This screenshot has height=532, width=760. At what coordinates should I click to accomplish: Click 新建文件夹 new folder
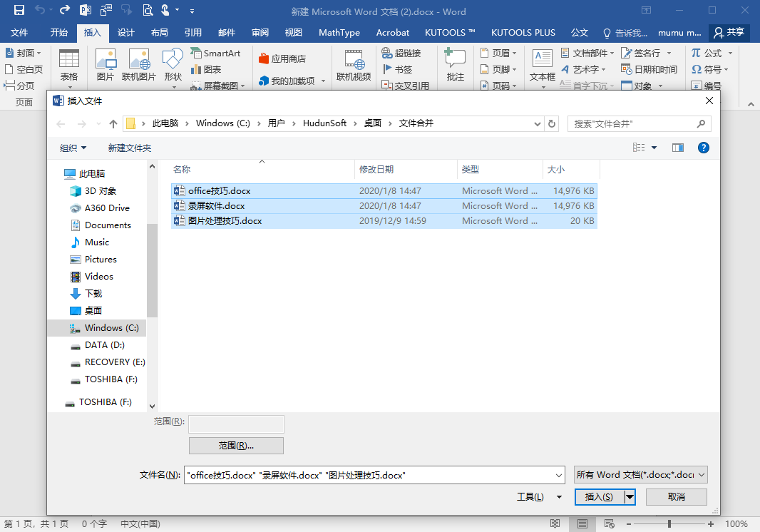130,148
